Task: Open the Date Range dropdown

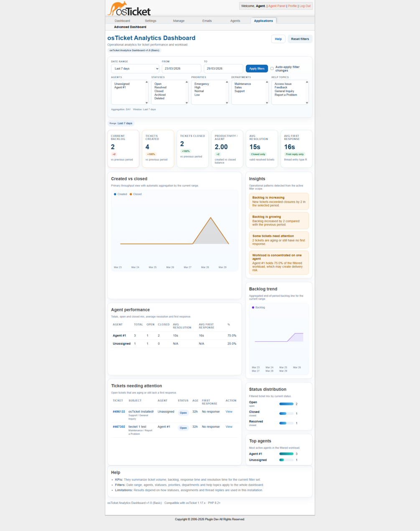Action: pyautogui.click(x=135, y=69)
